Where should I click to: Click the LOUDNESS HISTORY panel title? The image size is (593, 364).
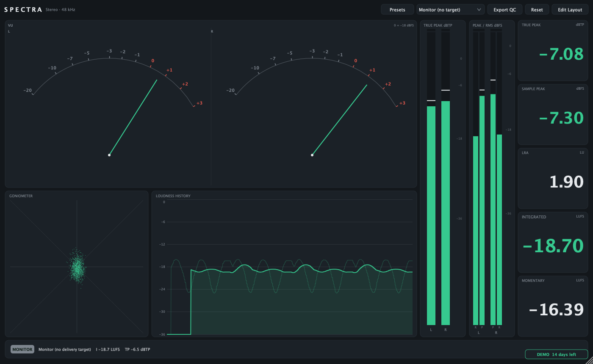(x=173, y=196)
